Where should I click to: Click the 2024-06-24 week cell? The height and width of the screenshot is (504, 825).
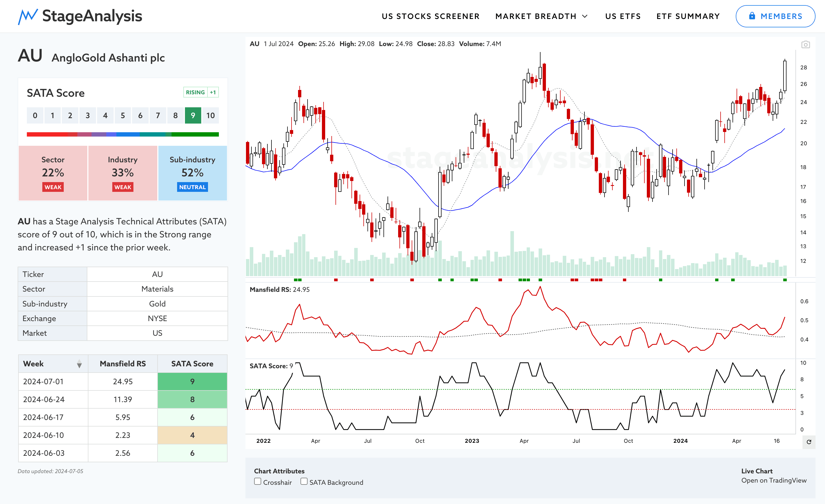pos(53,399)
